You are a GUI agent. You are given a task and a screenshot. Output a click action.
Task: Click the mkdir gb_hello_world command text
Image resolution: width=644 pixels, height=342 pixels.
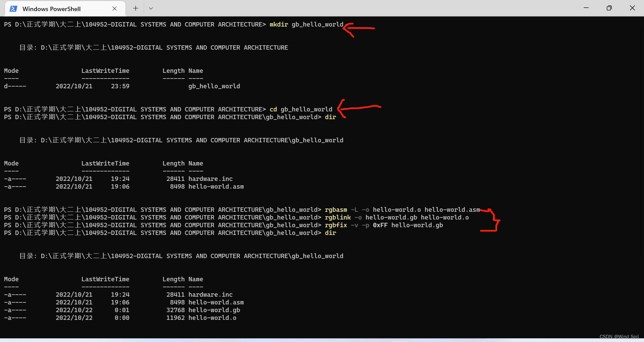[x=306, y=24]
